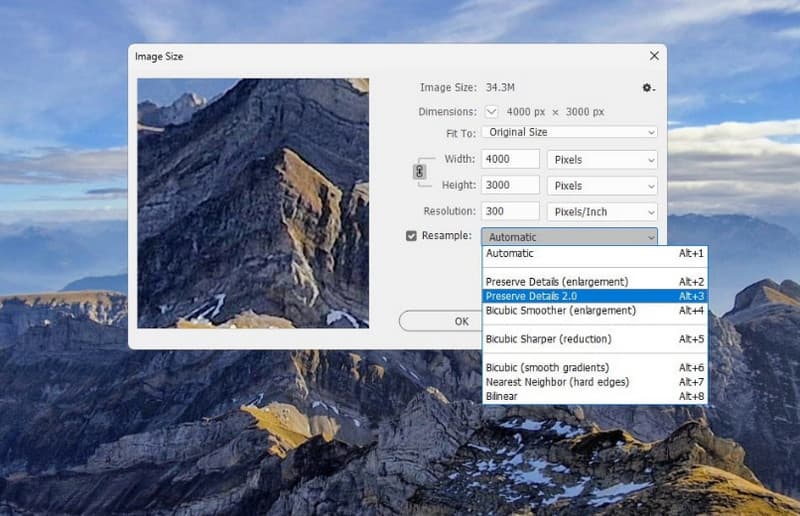Open the Fit To Original Size dropdown

(569, 132)
